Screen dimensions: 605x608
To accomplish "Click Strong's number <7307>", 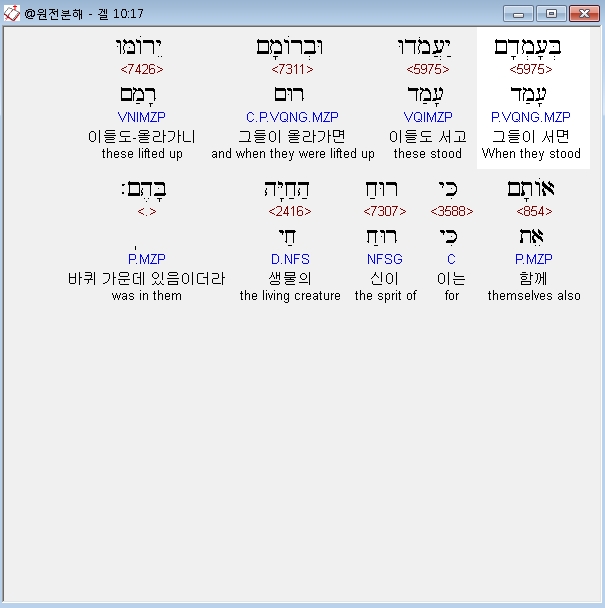I will click(385, 211).
